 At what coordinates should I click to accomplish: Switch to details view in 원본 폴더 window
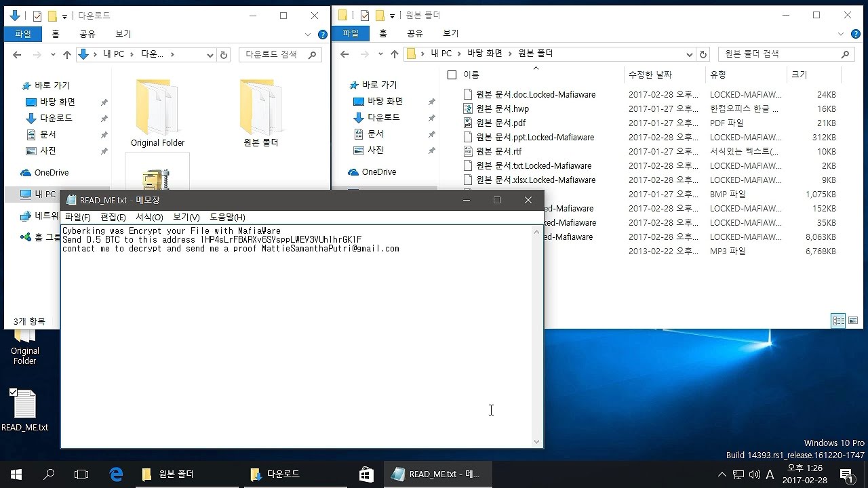click(x=839, y=321)
